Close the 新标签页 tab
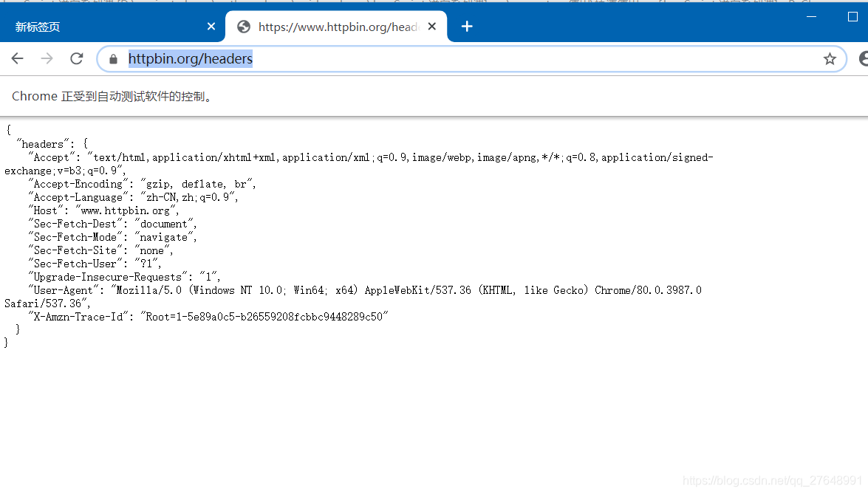868x494 pixels. coord(211,27)
